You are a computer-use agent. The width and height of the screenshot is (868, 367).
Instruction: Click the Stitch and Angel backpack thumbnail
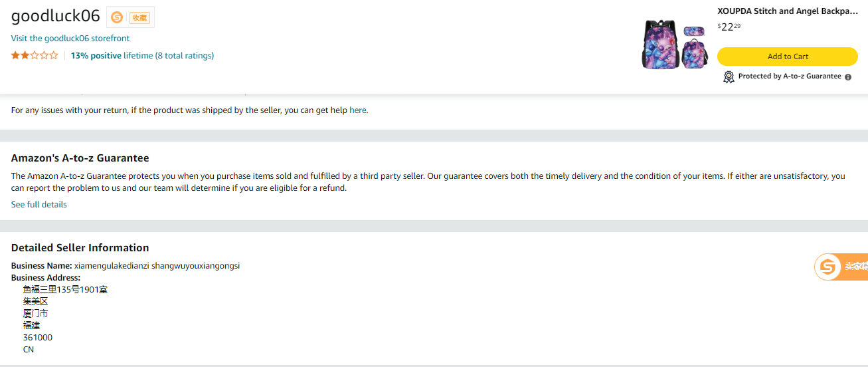click(x=673, y=44)
